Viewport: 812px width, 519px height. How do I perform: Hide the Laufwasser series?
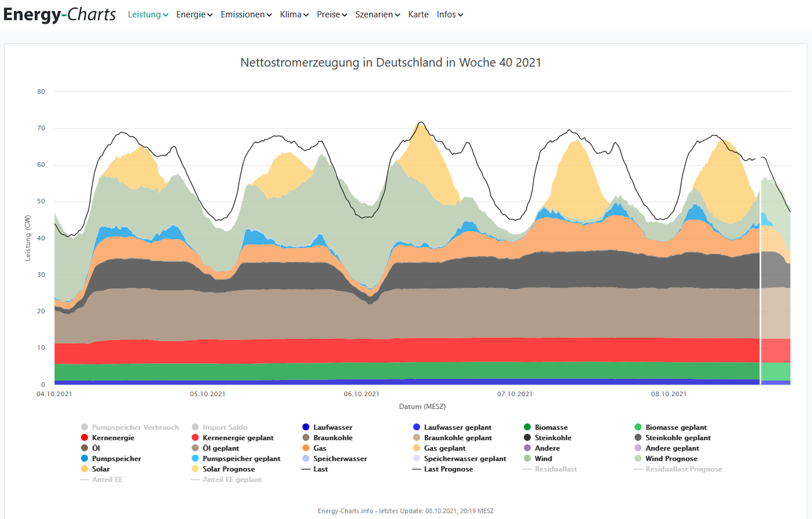pos(327,427)
